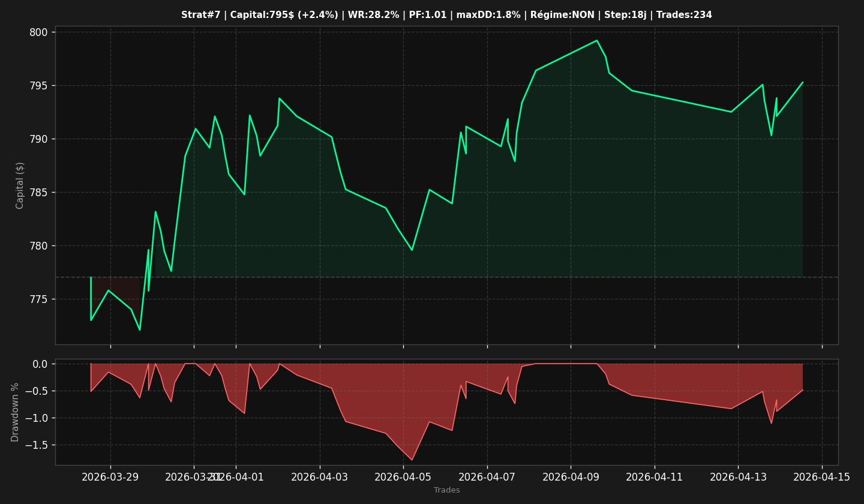
Task: Click the 785 capital axis tick
Action: [x=38, y=193]
